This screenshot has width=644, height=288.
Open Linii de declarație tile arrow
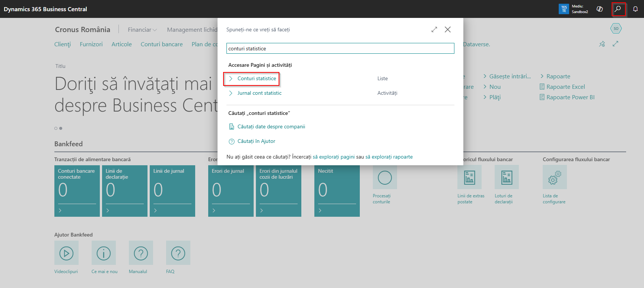coord(108,210)
